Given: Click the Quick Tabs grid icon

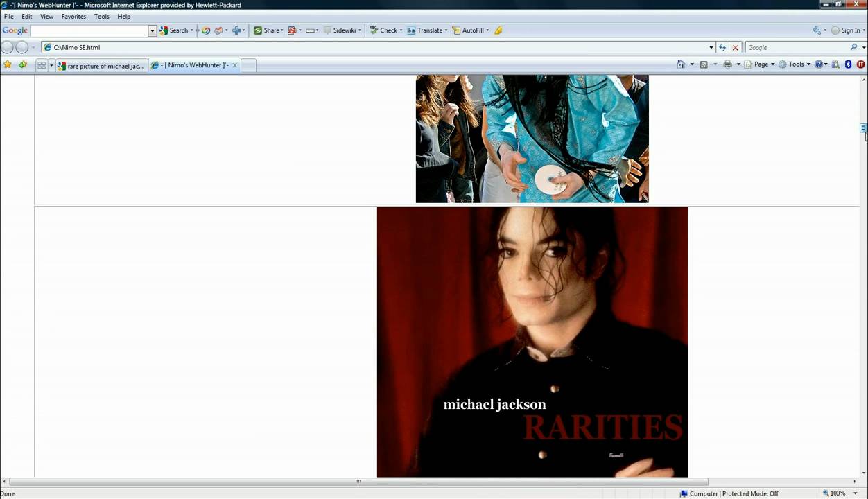Looking at the screenshot, I should (x=42, y=65).
